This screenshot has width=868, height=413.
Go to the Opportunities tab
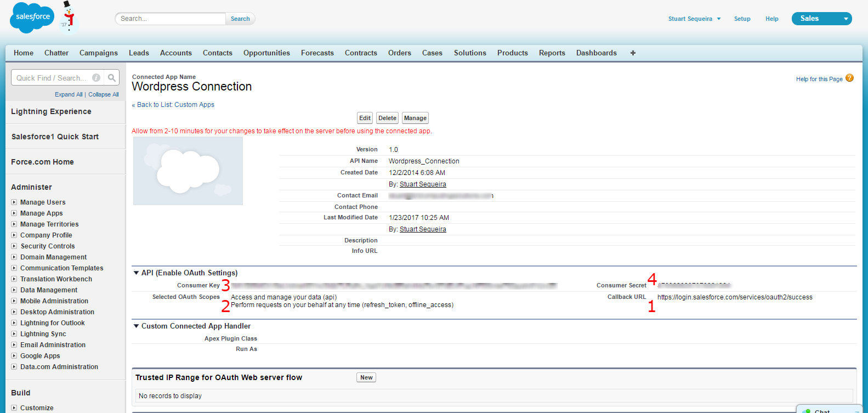click(x=266, y=53)
